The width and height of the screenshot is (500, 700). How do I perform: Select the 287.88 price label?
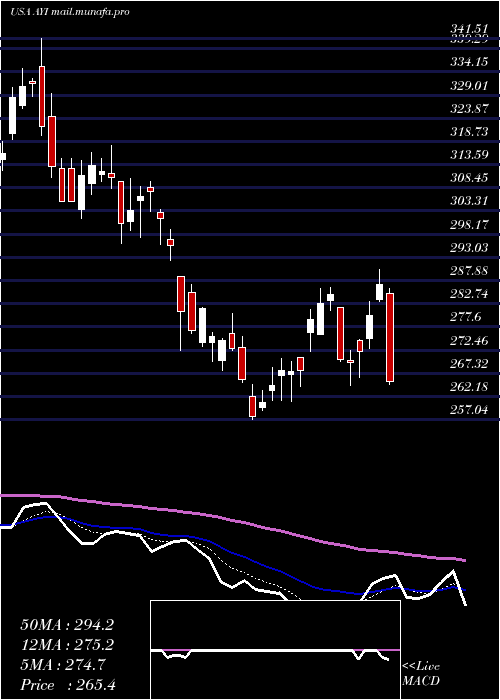pos(469,271)
